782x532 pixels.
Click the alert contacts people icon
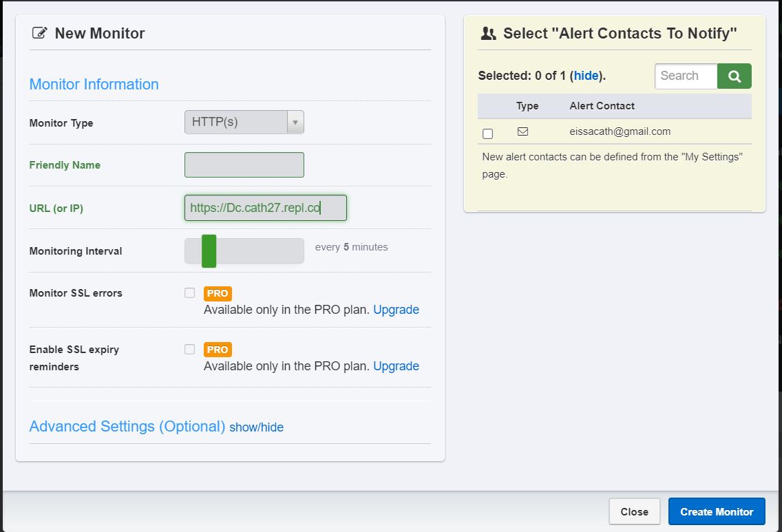[489, 33]
